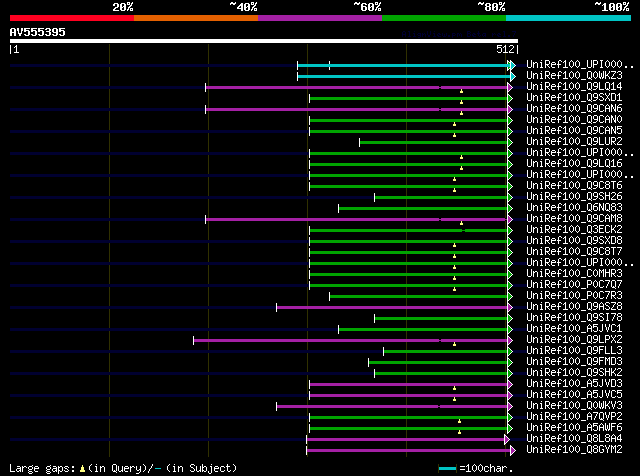
Task: Select the UniRef100_Q9CAM8 label
Action: coord(574,219)
